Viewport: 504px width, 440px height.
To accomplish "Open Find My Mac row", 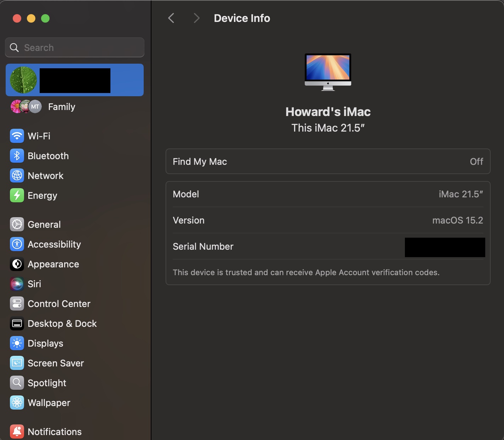I will pos(328,161).
